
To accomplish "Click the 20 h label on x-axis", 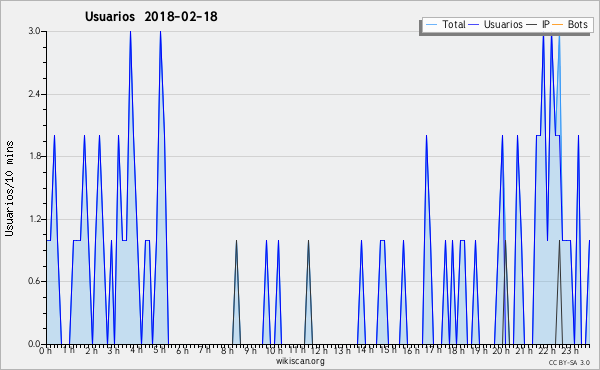I will [x=501, y=350].
